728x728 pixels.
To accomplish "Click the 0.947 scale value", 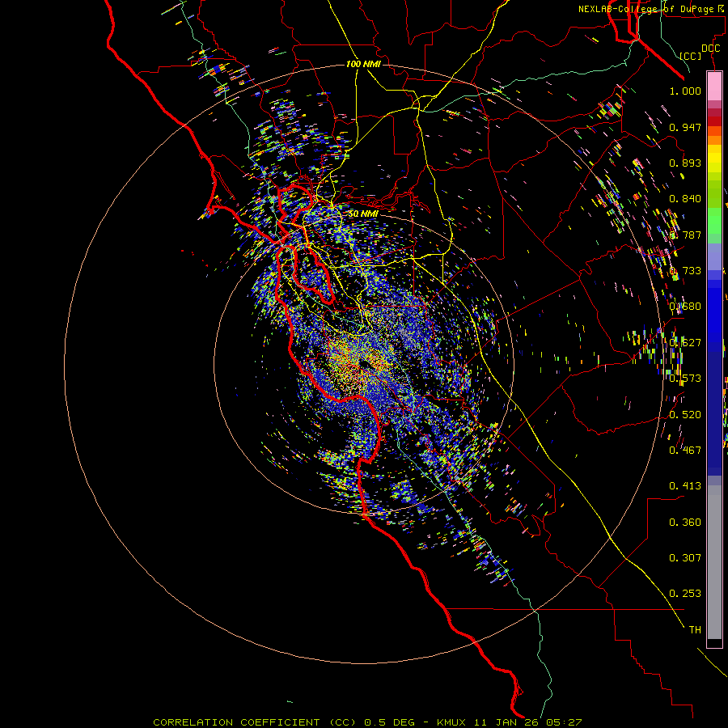I will tap(685, 127).
